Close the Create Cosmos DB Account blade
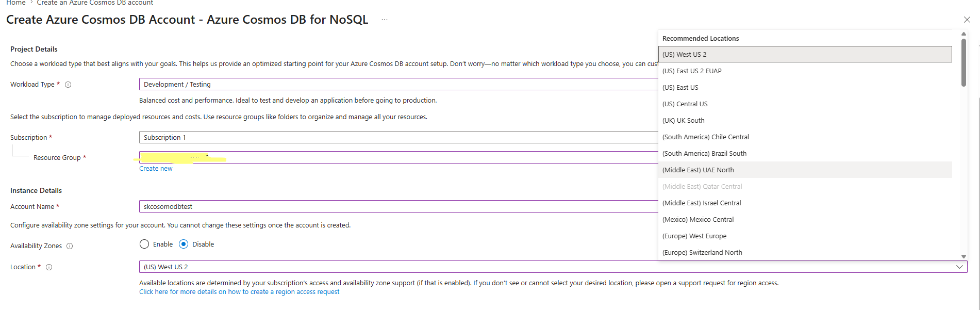The width and height of the screenshot is (980, 310). click(x=967, y=20)
